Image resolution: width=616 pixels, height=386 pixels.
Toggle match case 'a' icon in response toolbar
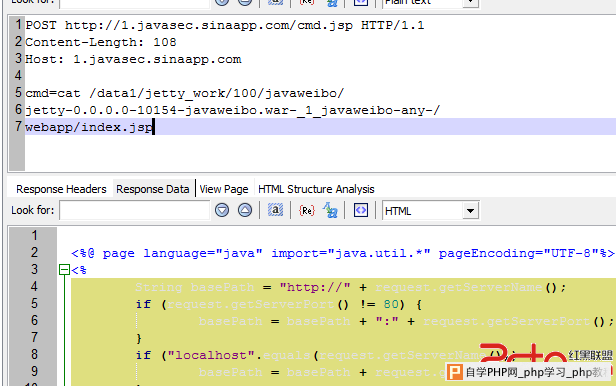tap(275, 210)
